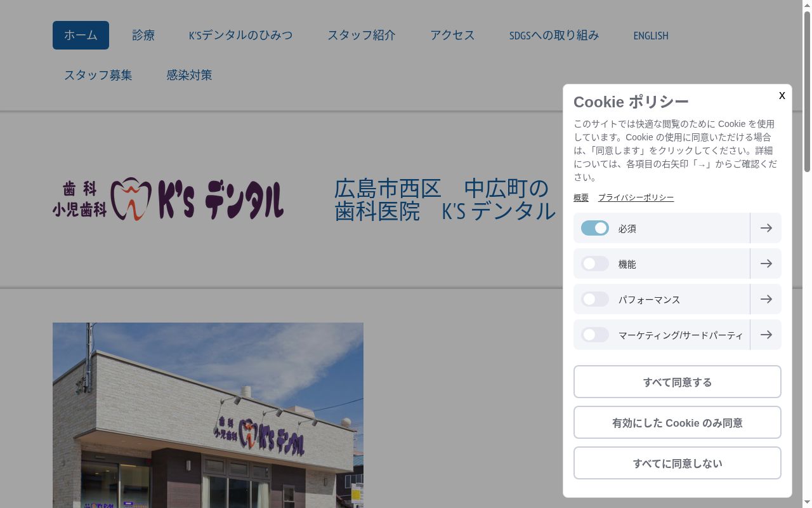This screenshot has height=508, width=812.
Task: Click the 広島市西区 中広町の歯科医院 heading
Action: click(x=445, y=199)
